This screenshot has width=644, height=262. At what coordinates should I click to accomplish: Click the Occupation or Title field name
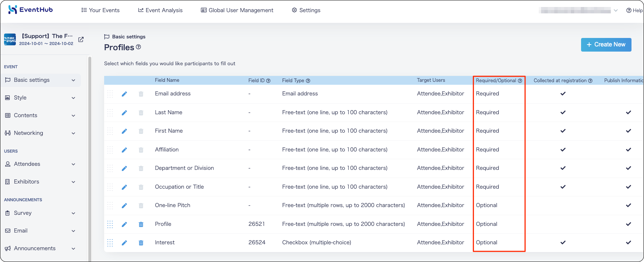179,187
